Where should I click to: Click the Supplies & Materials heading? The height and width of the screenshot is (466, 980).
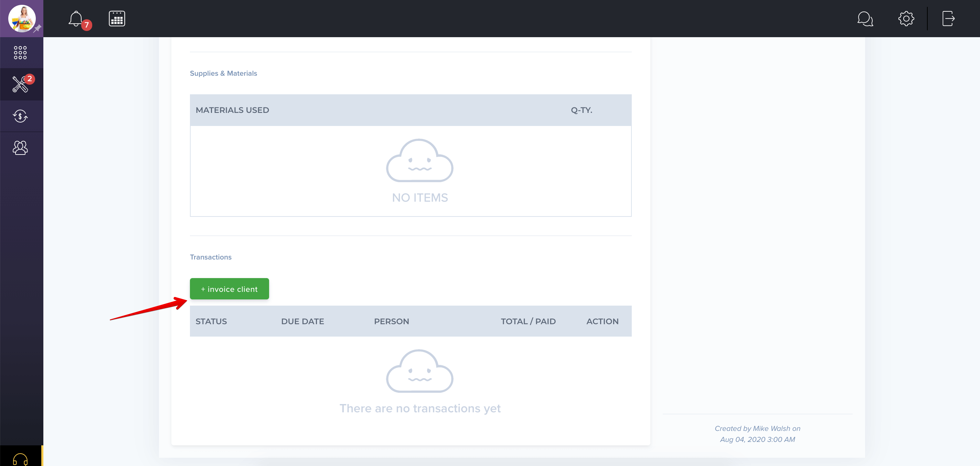223,73
